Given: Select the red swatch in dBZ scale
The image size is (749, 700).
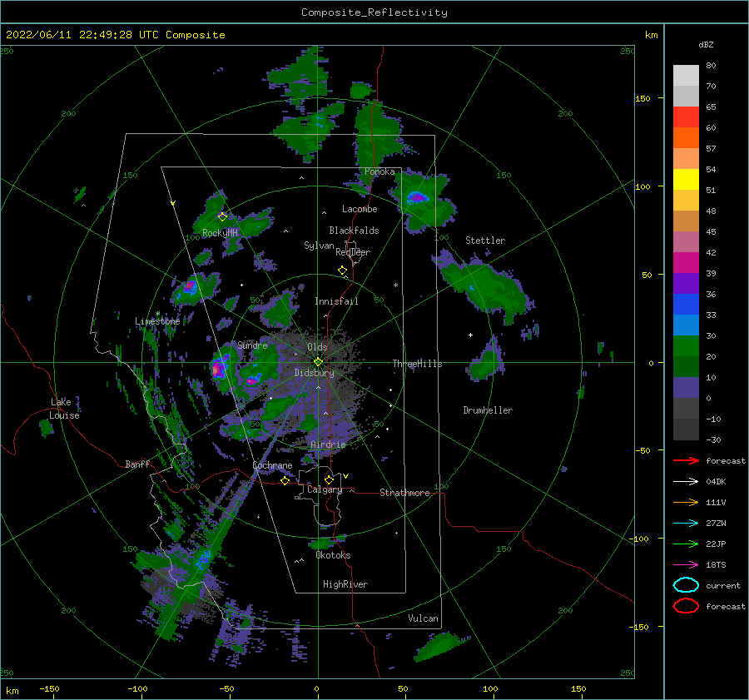Looking at the screenshot, I should [686, 117].
